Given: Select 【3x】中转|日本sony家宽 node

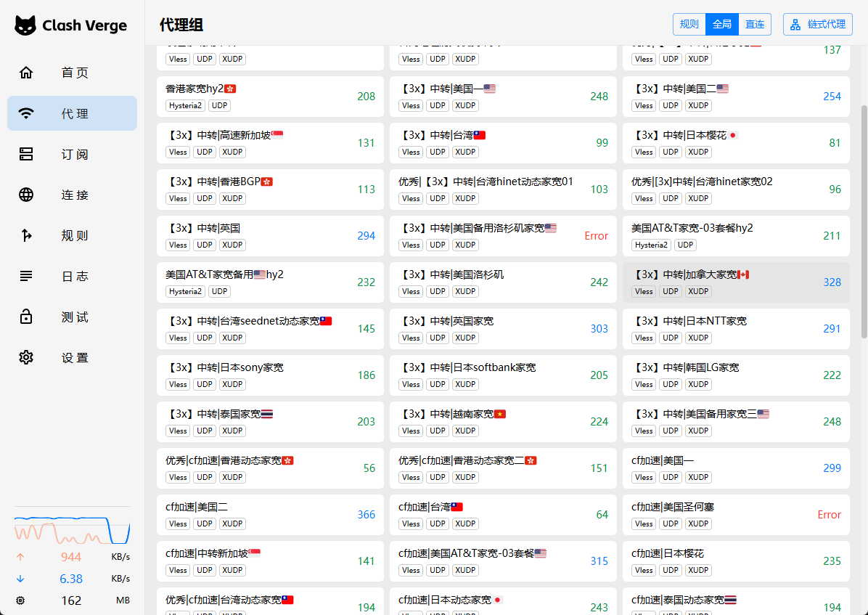Looking at the screenshot, I should coord(270,375).
